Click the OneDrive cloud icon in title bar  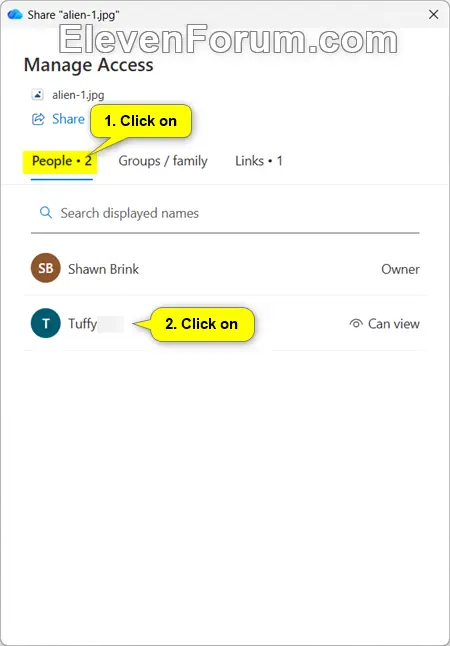(15, 15)
